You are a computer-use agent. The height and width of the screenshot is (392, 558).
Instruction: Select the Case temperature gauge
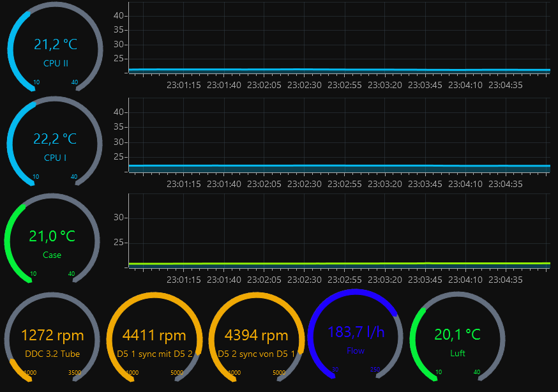click(x=52, y=239)
